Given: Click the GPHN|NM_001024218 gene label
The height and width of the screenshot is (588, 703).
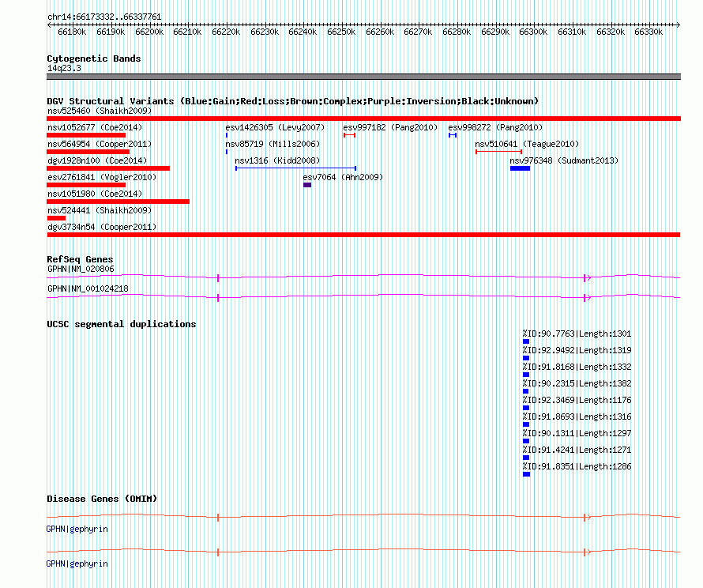Looking at the screenshot, I should coord(88,288).
